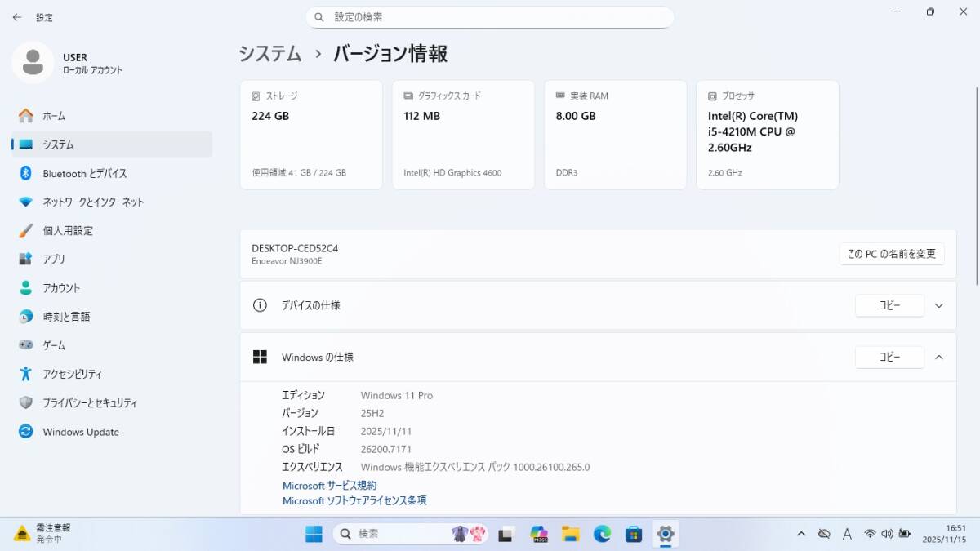Open Microsoft ソフトウェアライセンス条項 link
The image size is (980, 551).
354,500
